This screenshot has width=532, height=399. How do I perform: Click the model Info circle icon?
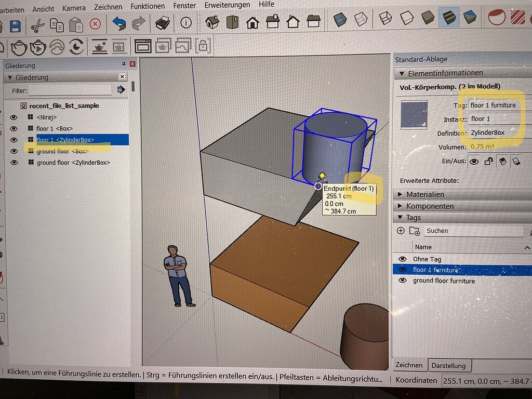[185, 22]
